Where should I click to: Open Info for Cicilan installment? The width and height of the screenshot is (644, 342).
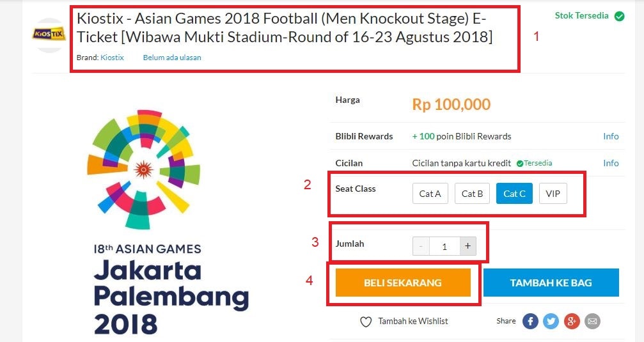click(611, 163)
